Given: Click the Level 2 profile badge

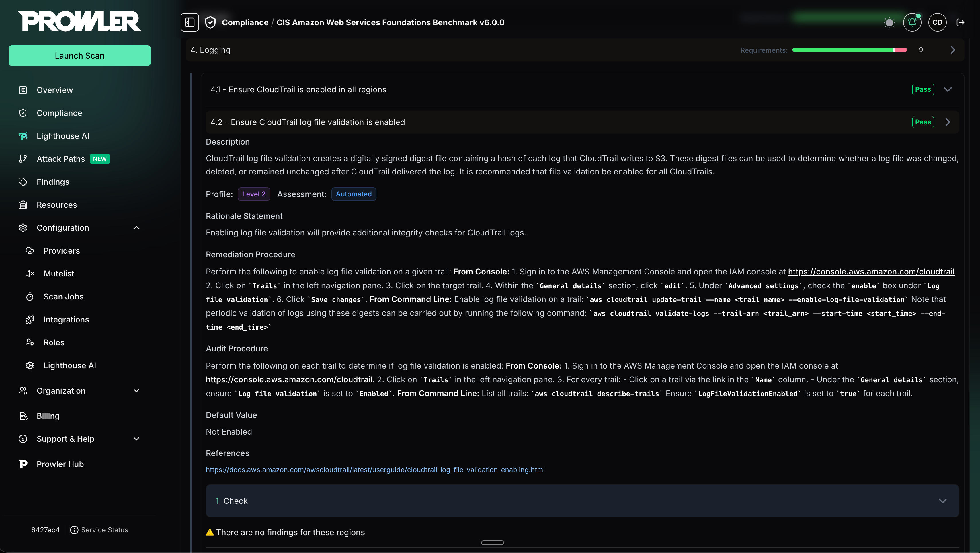Looking at the screenshot, I should click(254, 194).
